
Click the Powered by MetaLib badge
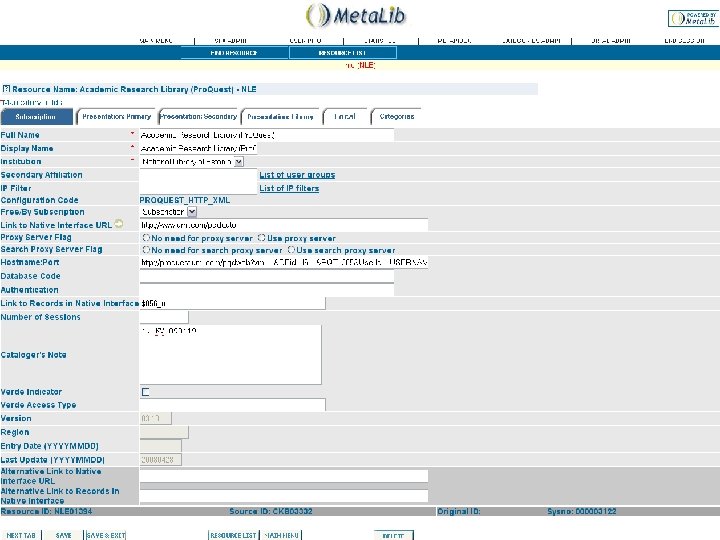[x=693, y=18]
